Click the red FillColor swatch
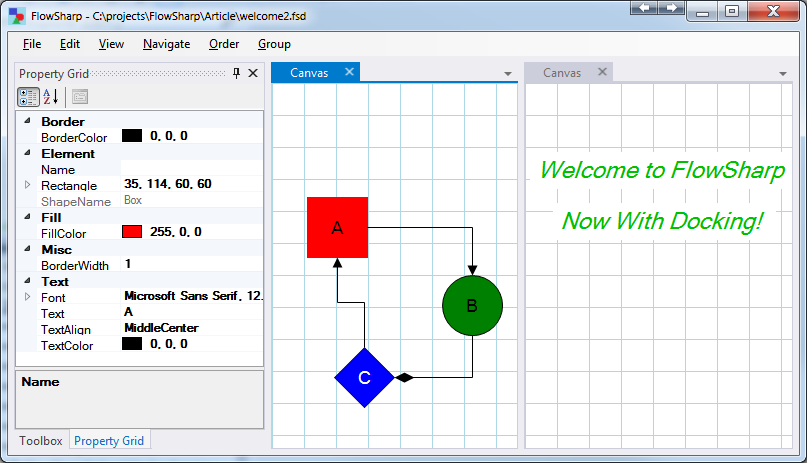 click(x=132, y=232)
